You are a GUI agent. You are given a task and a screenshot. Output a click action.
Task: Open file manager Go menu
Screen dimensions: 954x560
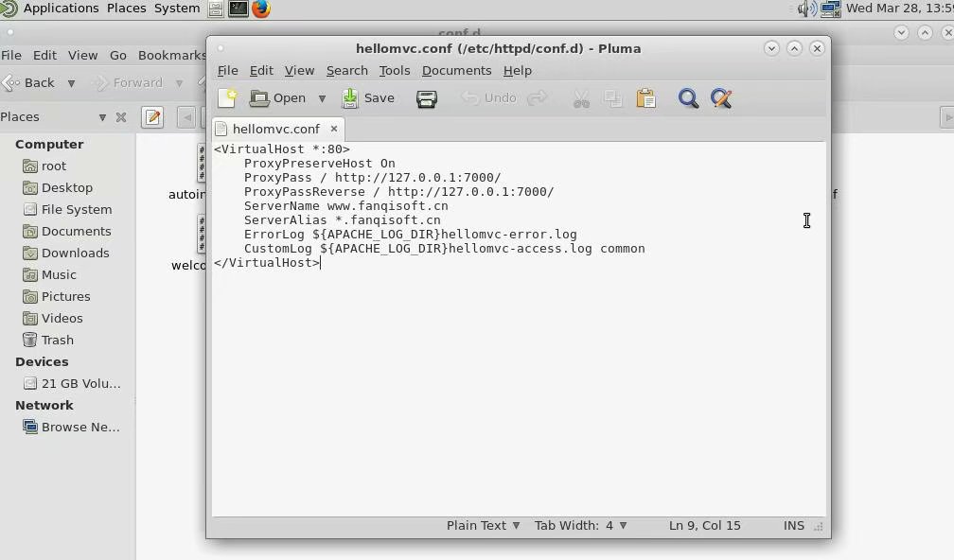pos(118,55)
